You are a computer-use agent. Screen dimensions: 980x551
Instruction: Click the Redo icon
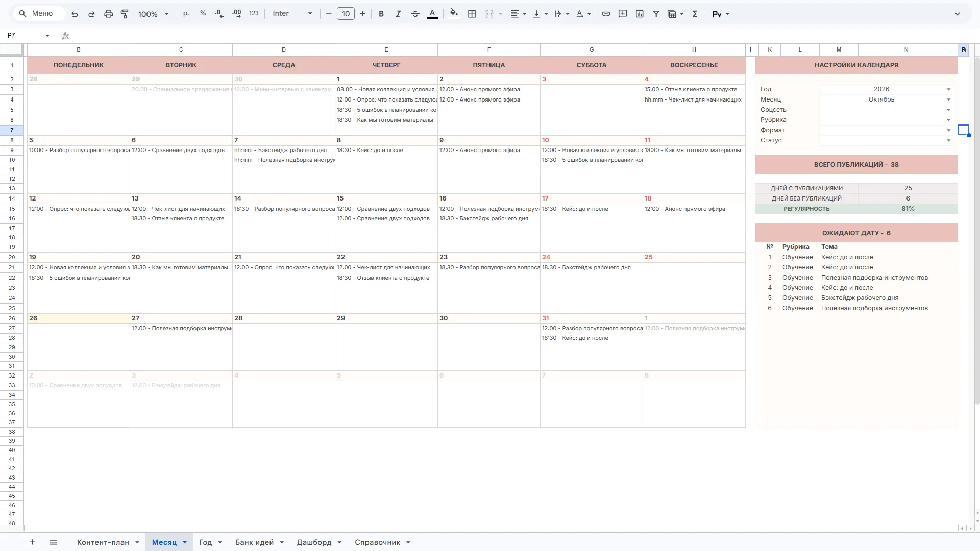click(91, 14)
